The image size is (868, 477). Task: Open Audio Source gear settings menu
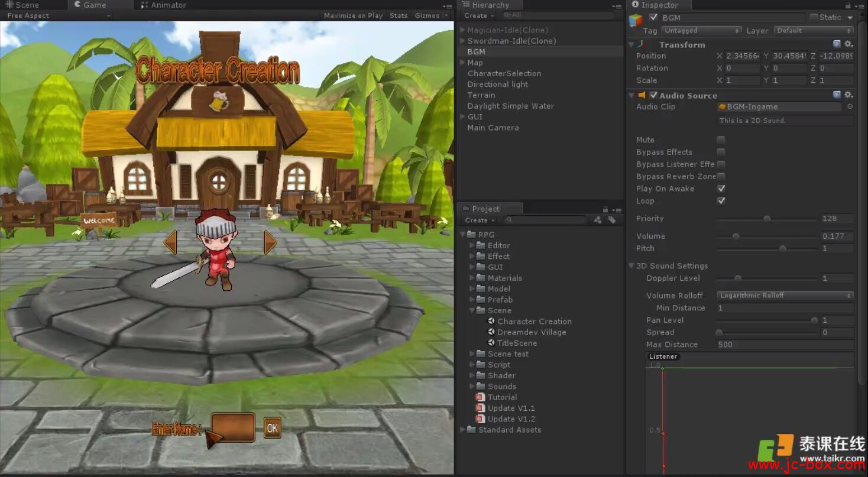[848, 95]
